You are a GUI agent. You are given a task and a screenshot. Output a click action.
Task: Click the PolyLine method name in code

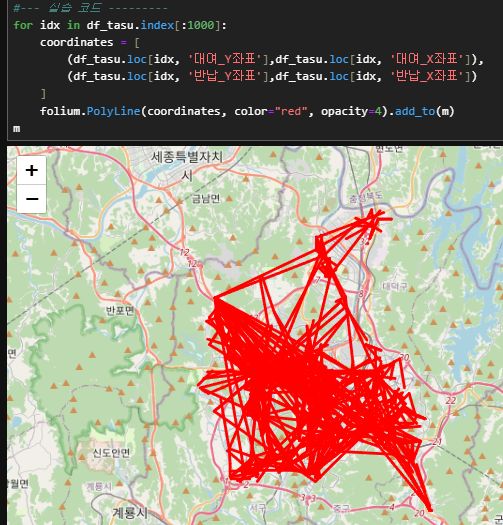click(113, 111)
